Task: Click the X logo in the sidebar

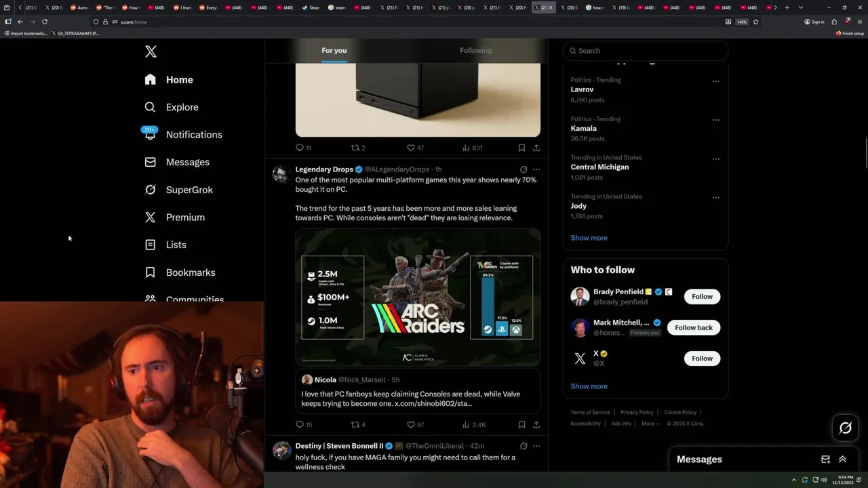Action: click(x=151, y=52)
